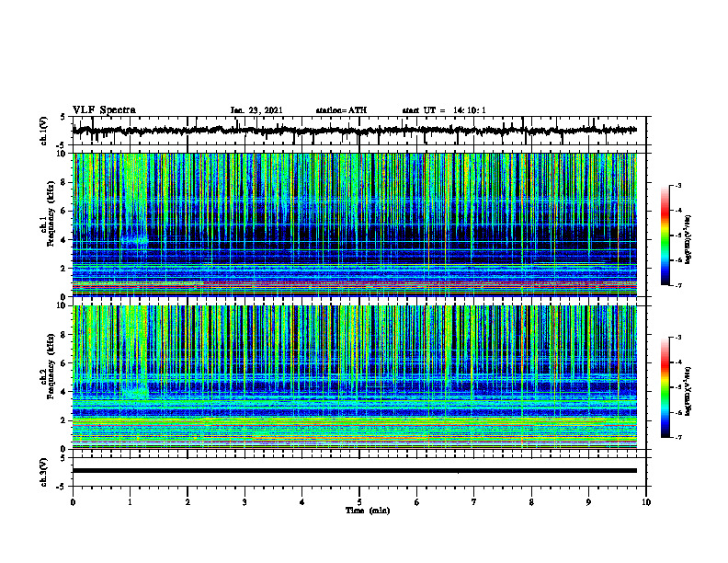Click the "10" kHz tick of the ch.2 spectrogram
This screenshot has width=728, height=563.
(63, 305)
